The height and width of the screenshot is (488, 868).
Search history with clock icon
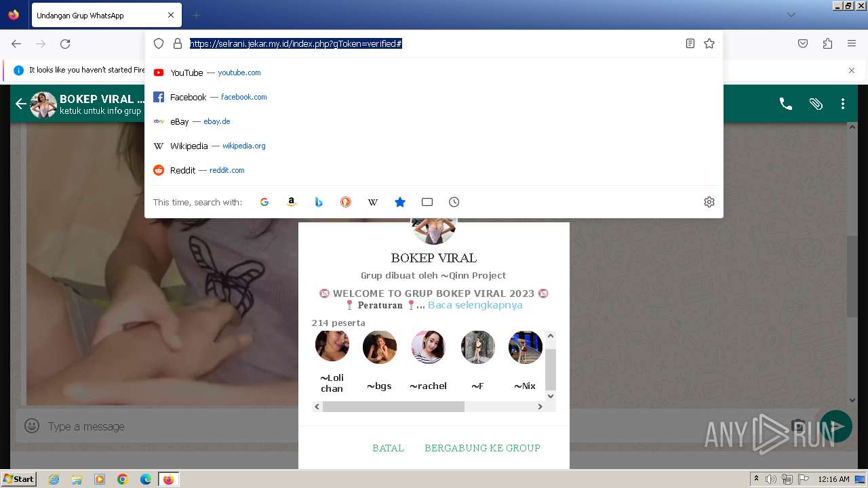454,202
